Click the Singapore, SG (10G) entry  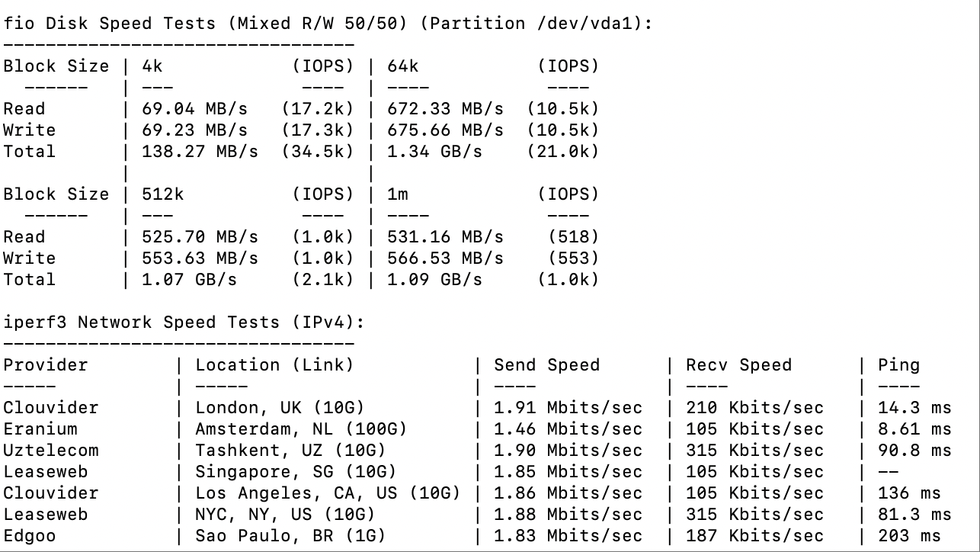[x=296, y=472]
